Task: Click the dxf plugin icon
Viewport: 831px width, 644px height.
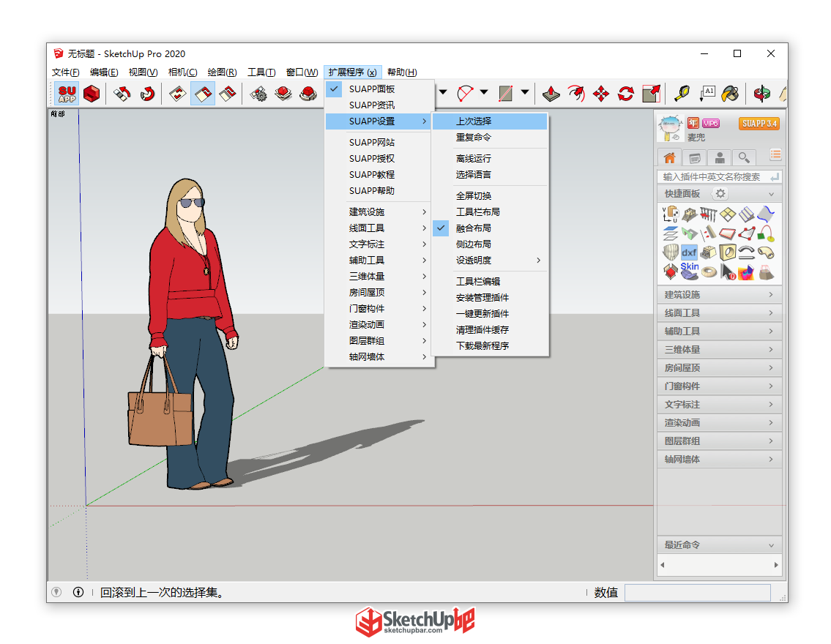Action: pyautogui.click(x=689, y=252)
